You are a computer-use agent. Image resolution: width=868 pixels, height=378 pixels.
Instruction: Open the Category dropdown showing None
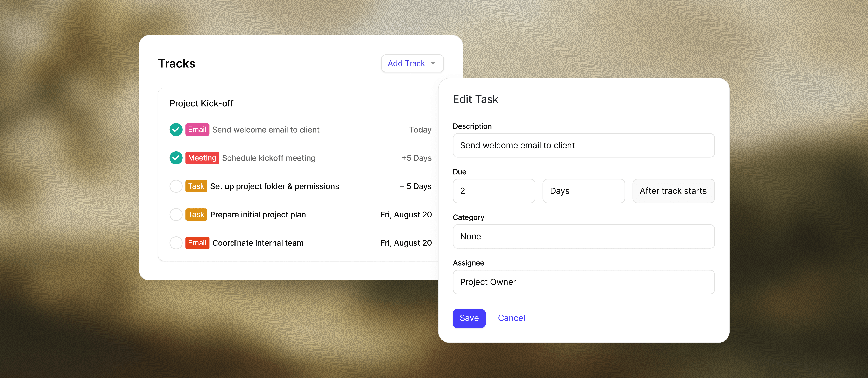[584, 237]
